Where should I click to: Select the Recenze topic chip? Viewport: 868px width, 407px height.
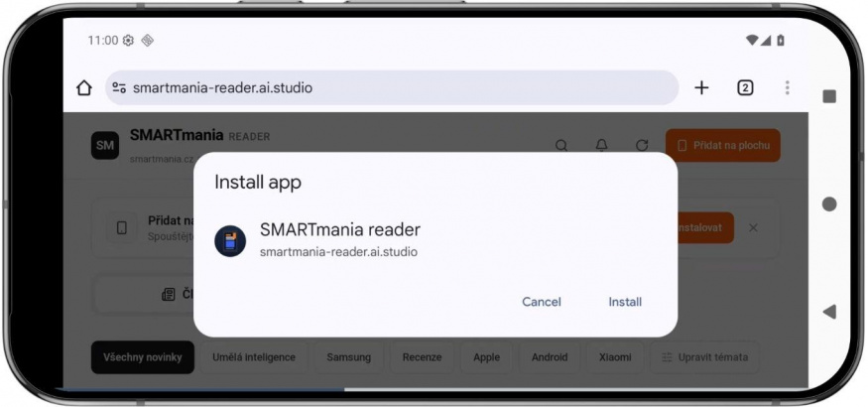pyautogui.click(x=422, y=357)
